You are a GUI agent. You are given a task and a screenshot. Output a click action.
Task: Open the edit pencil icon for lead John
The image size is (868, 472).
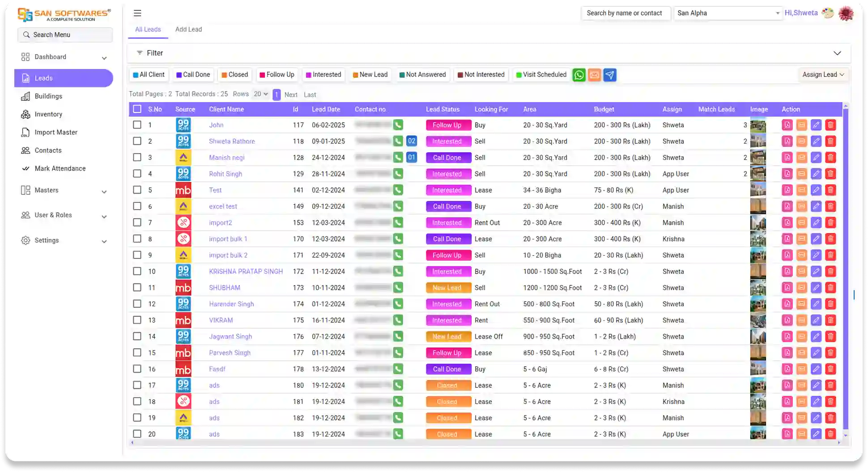tap(816, 125)
